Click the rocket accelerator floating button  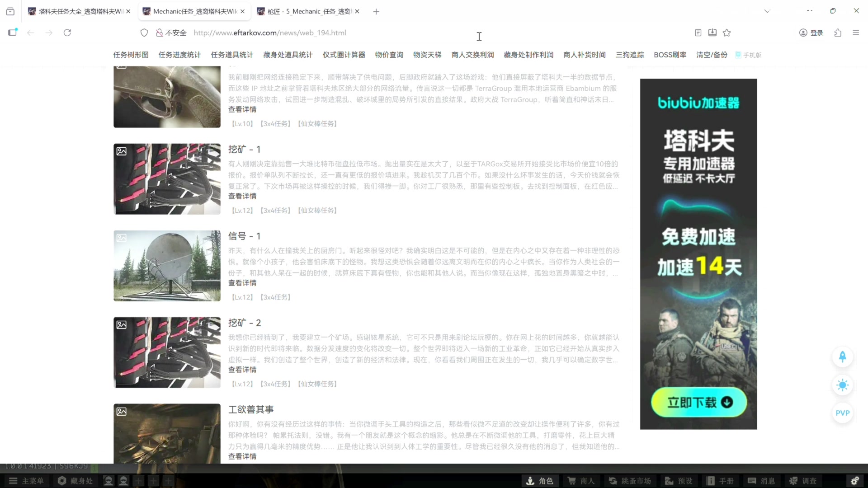click(x=842, y=357)
